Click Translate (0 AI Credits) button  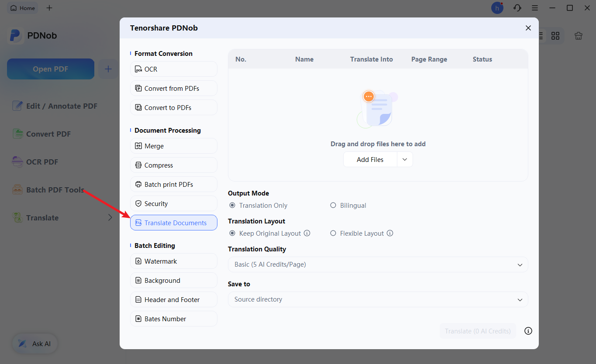(x=478, y=331)
